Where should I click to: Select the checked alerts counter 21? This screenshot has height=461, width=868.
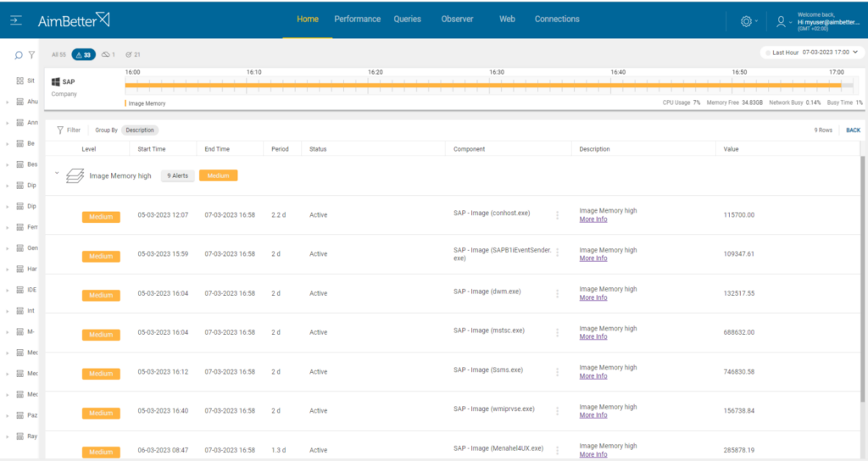tap(133, 55)
